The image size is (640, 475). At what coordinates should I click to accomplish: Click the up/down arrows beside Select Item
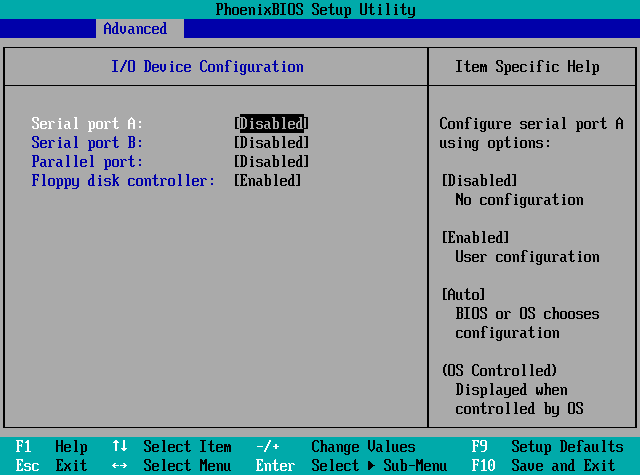point(120,447)
